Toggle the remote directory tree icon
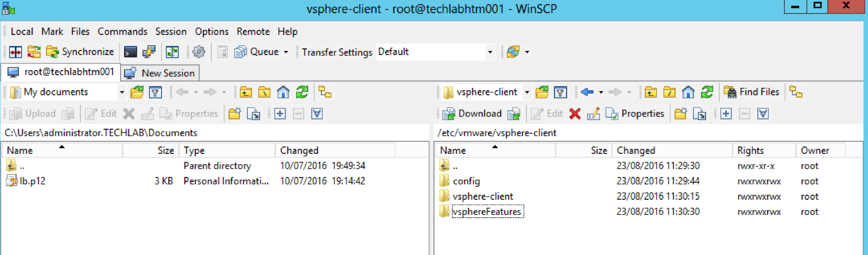The width and height of the screenshot is (868, 255). (x=796, y=92)
